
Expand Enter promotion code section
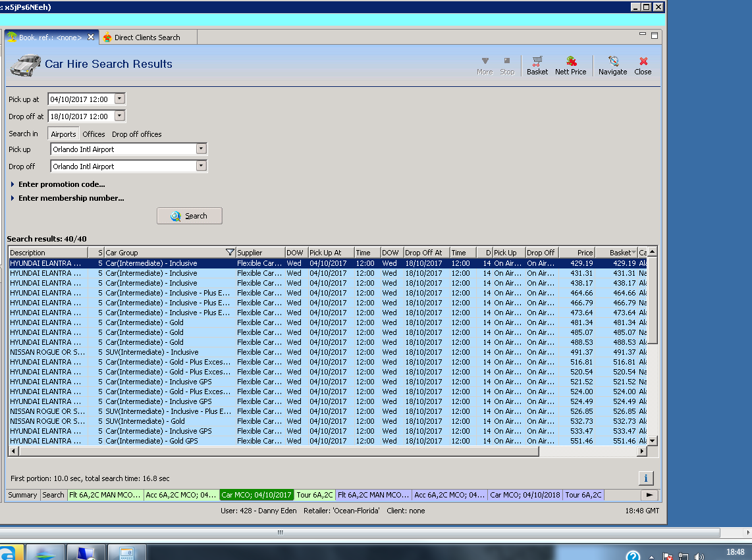click(x=61, y=184)
